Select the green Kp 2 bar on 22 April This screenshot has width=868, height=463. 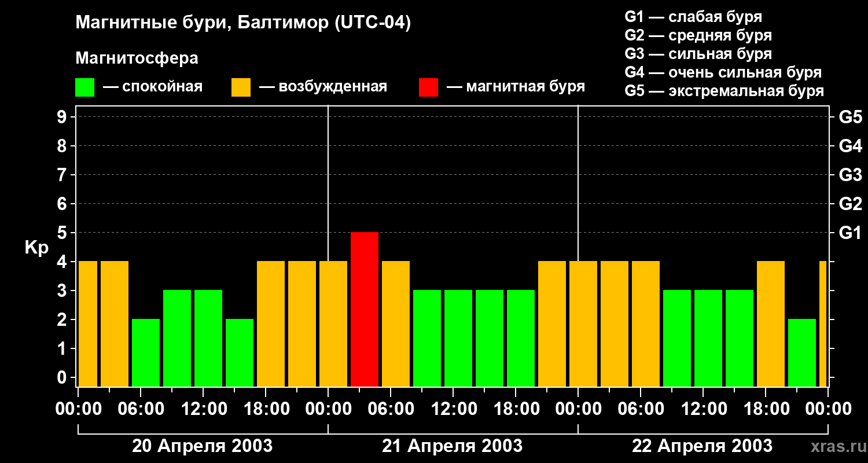click(801, 352)
